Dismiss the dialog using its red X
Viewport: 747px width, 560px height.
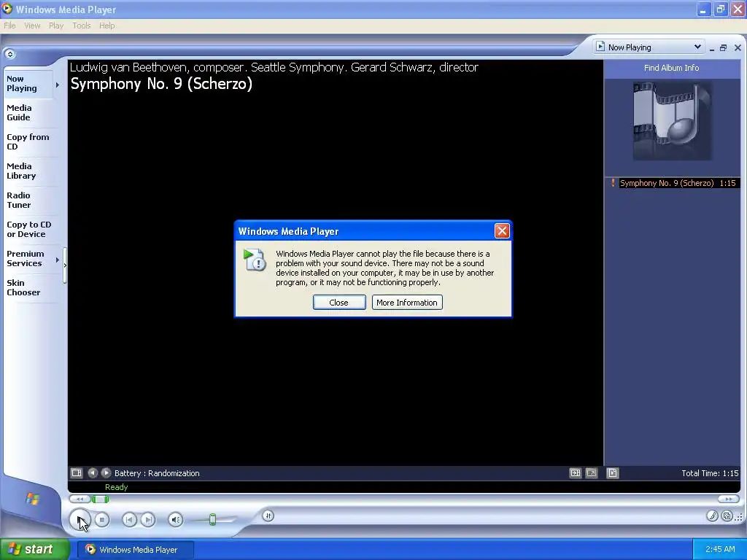(502, 231)
